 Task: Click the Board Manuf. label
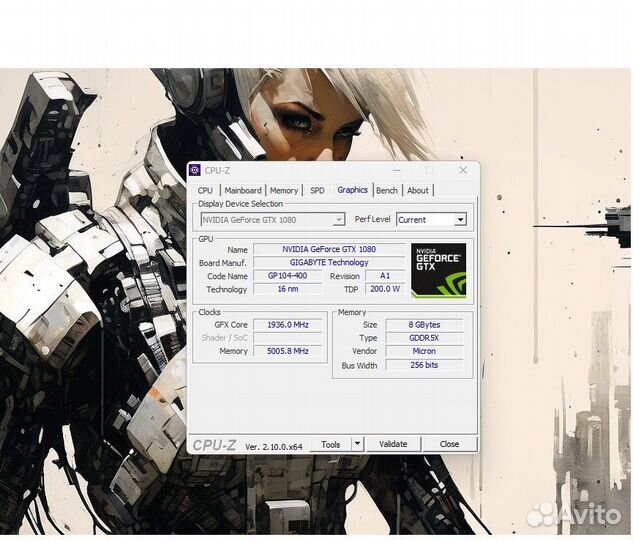click(222, 263)
